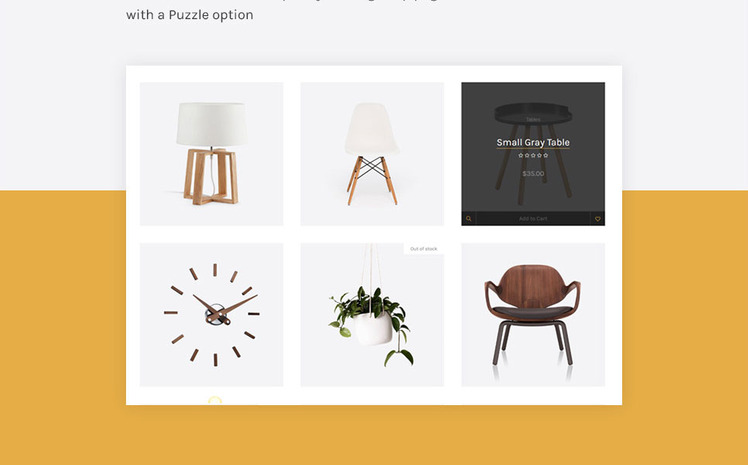Open the white Eames-style chair product
Image resolution: width=748 pixels, height=465 pixels.
pos(372,154)
